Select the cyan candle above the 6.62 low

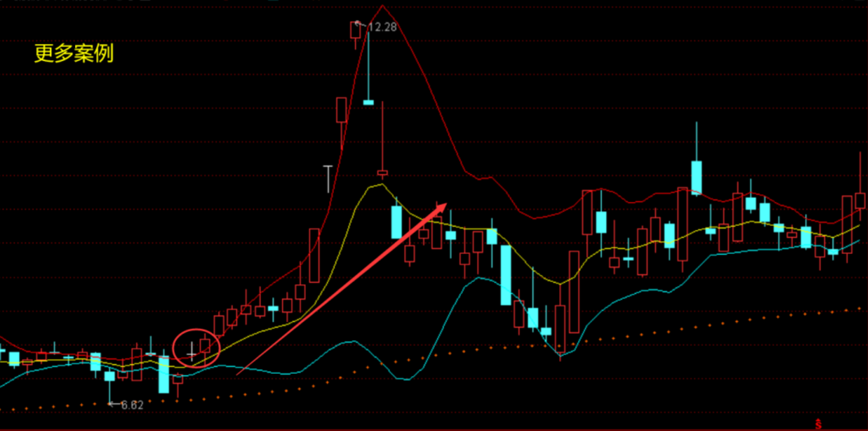109,376
